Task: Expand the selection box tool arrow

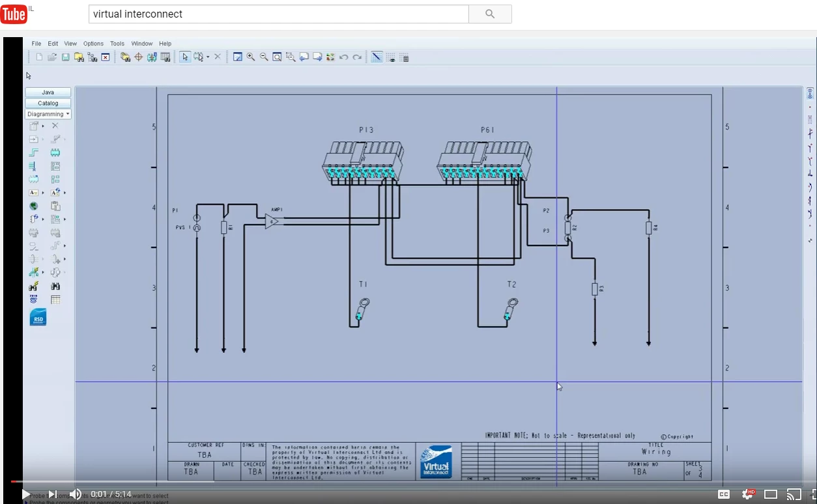Action: tap(208, 57)
